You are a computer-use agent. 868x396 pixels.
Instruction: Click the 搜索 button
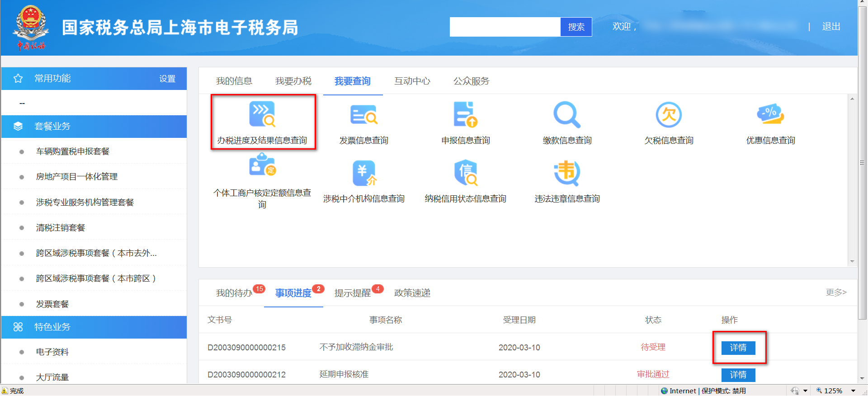576,27
